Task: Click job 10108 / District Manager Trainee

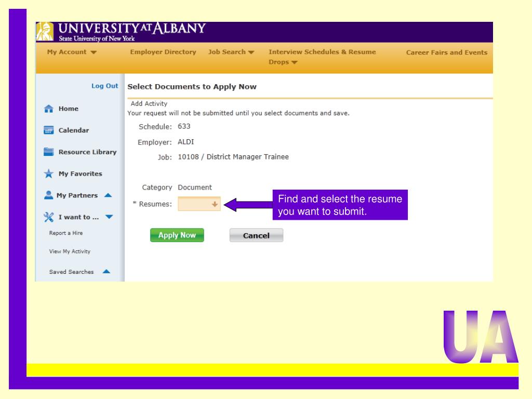Action: click(233, 157)
